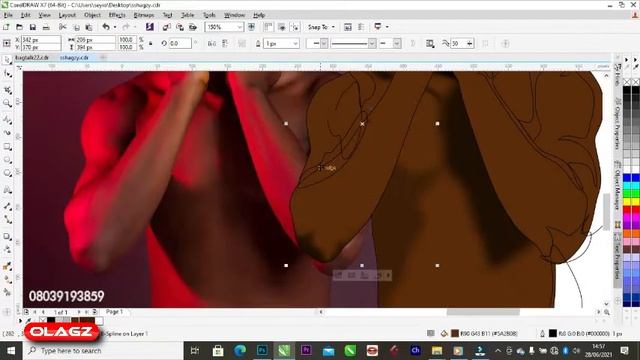
Task: Open the Publish to PDF icon
Action: coord(193,27)
